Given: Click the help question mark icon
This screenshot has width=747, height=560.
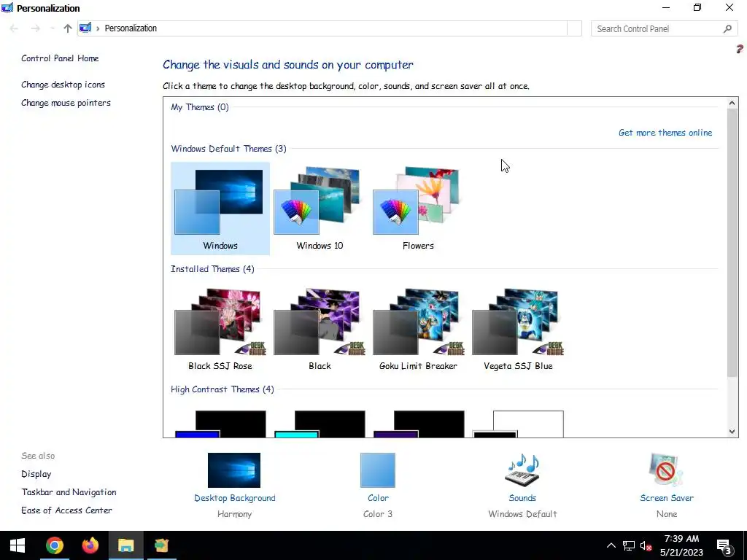Looking at the screenshot, I should pos(740,49).
